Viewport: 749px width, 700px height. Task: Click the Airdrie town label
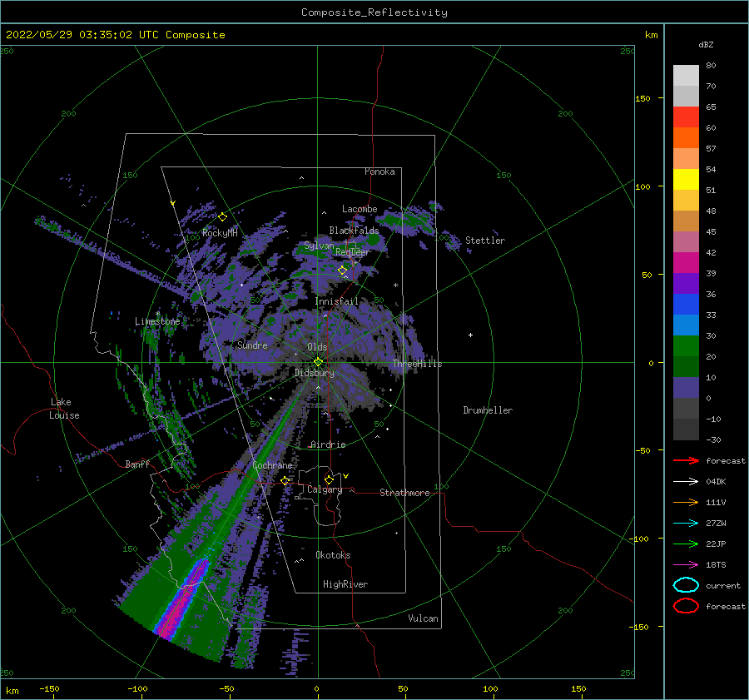point(328,444)
